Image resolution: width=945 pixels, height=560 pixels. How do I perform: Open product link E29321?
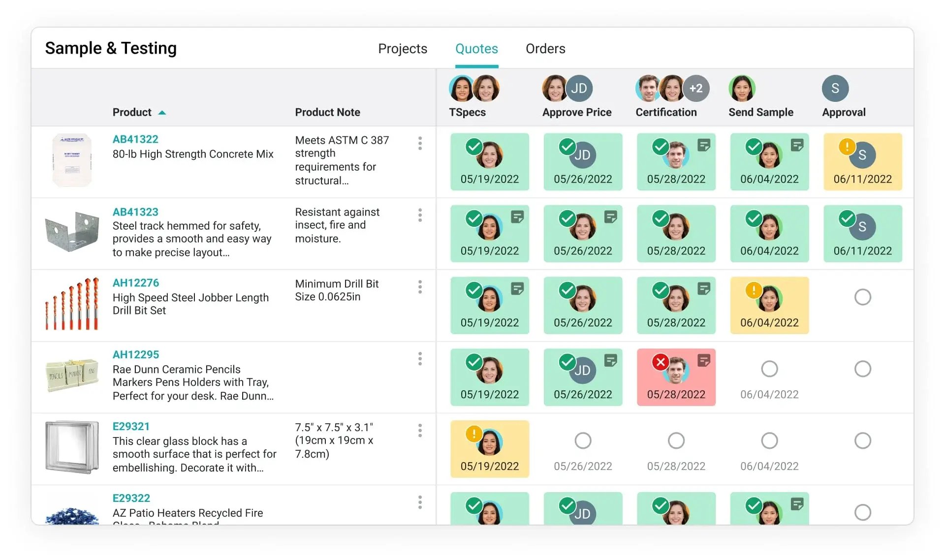click(131, 427)
